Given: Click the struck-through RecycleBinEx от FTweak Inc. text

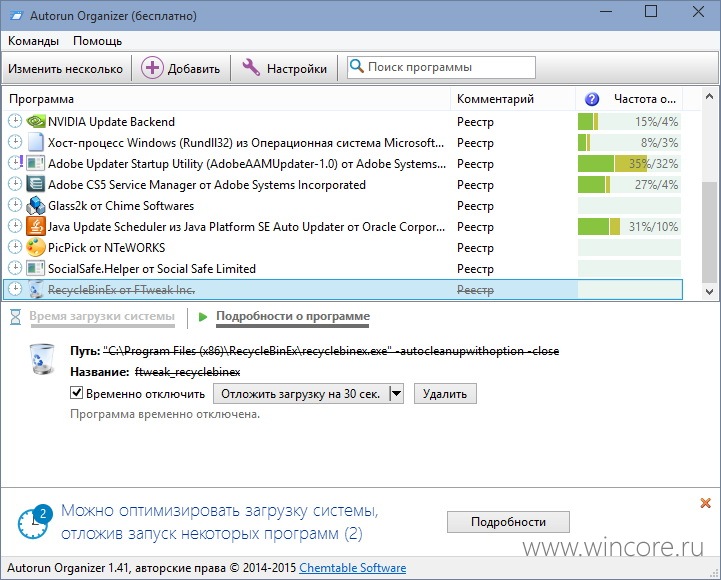Looking at the screenshot, I should pyautogui.click(x=121, y=290).
